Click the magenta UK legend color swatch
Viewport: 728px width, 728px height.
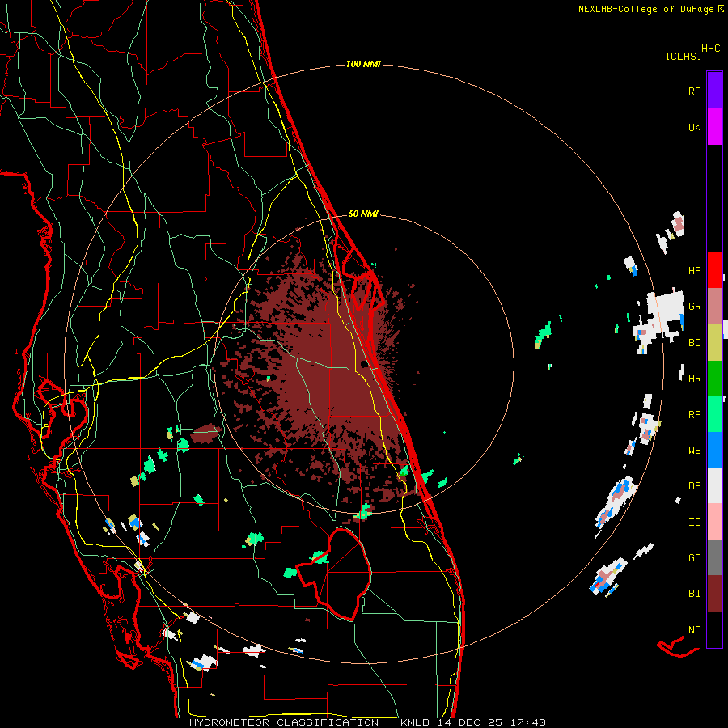coord(714,127)
